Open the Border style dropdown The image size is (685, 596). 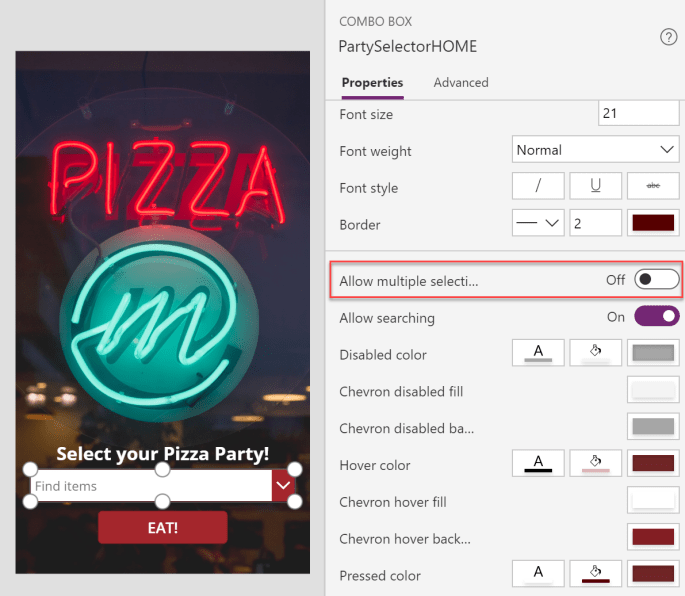(538, 223)
